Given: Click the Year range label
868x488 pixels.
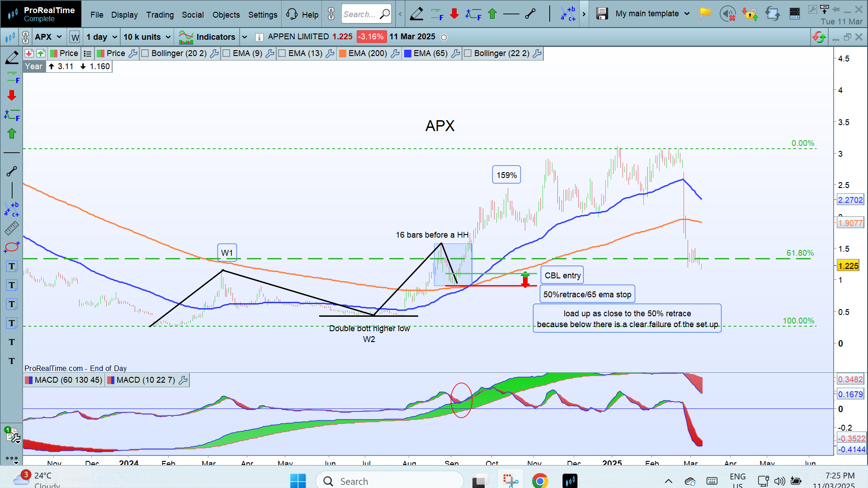Looking at the screenshot, I should [33, 66].
